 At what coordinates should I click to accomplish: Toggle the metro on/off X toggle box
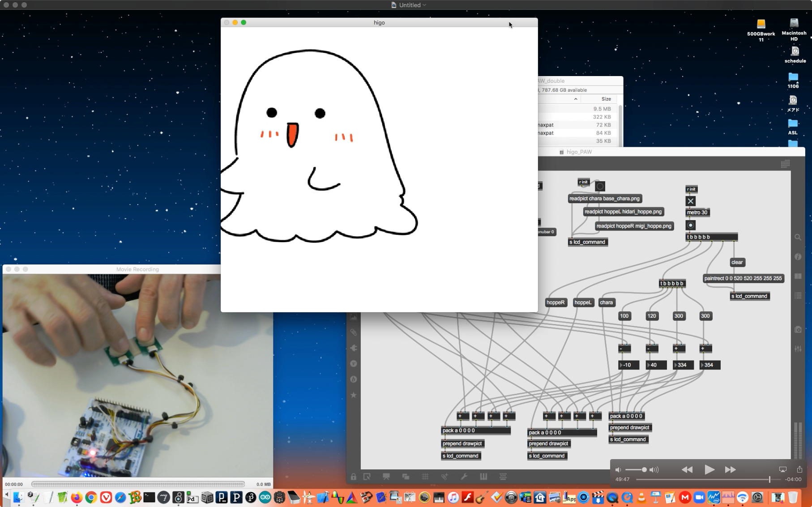690,201
